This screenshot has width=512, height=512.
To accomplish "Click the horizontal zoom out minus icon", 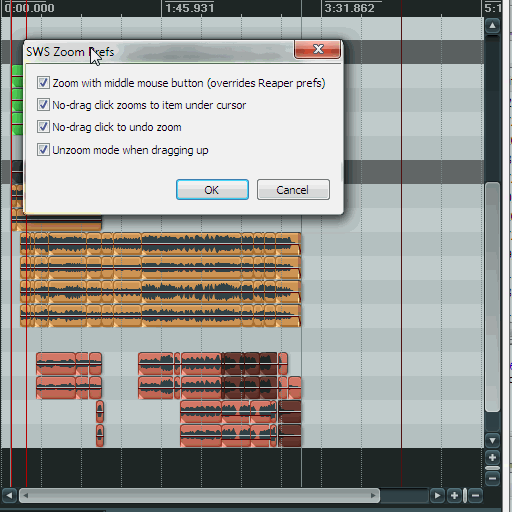I will coord(475,496).
